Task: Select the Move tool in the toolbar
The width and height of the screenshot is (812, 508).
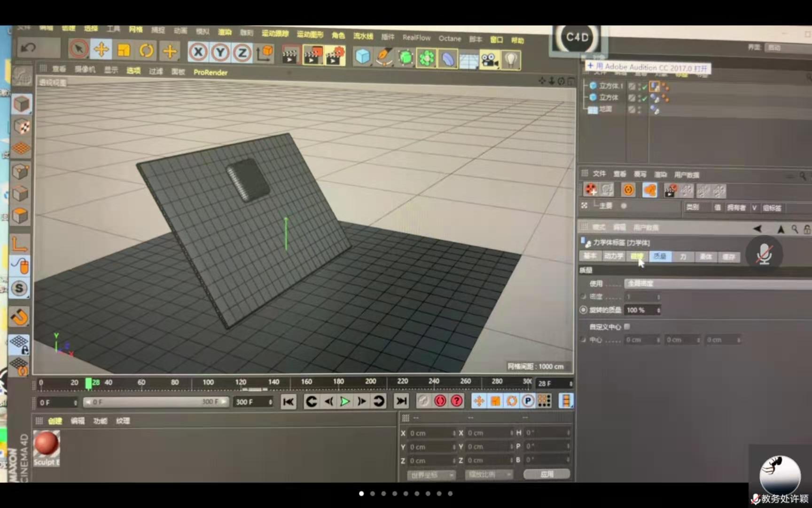Action: point(101,49)
